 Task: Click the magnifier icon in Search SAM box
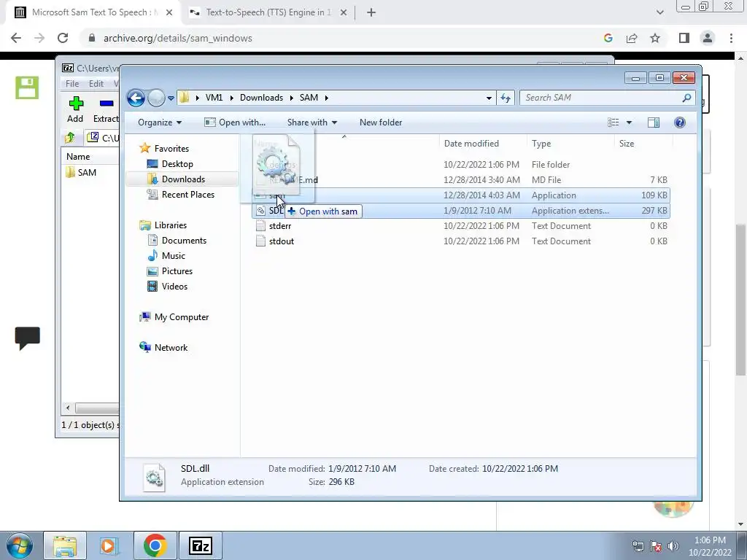(x=686, y=98)
